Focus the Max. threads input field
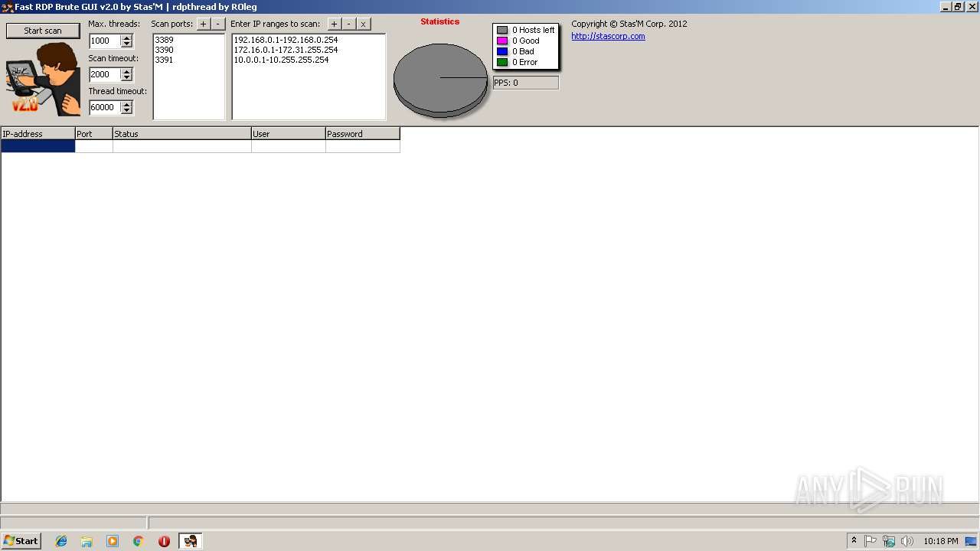Viewport: 980px width, 551px height. (105, 41)
